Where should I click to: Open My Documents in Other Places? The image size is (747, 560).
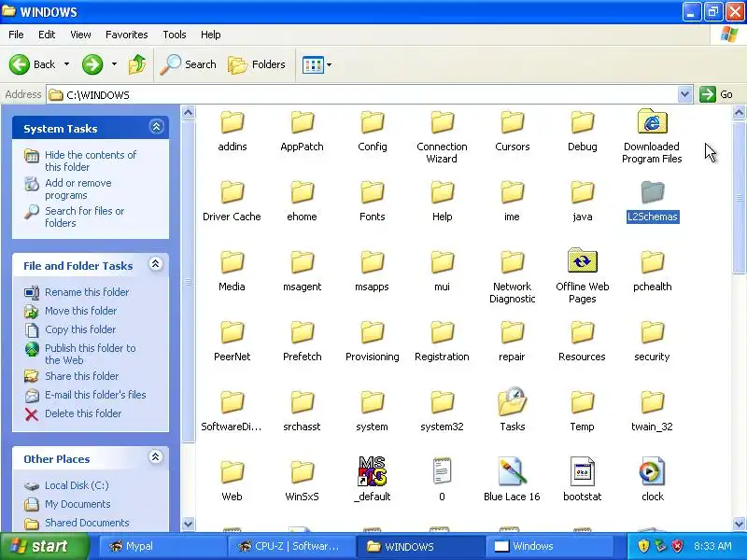coord(78,503)
